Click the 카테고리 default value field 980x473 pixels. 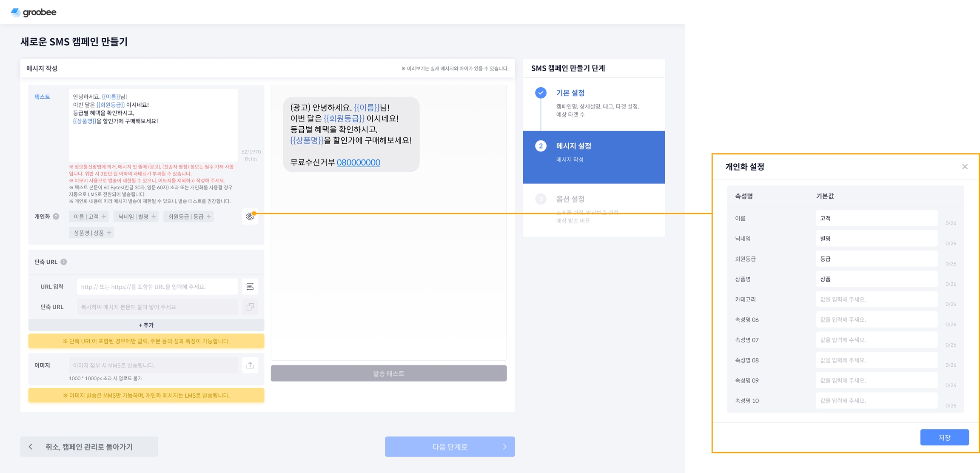tap(876, 299)
